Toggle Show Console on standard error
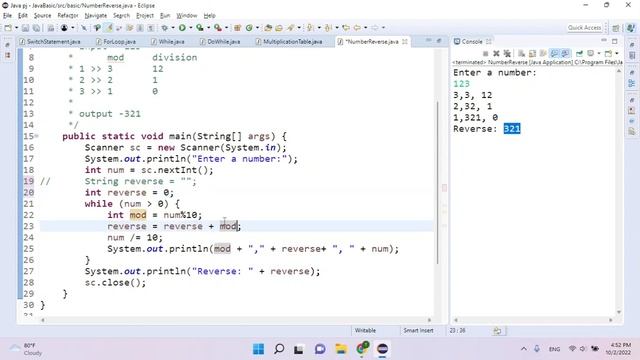Viewport: 640px width, 360px height. 565,53
